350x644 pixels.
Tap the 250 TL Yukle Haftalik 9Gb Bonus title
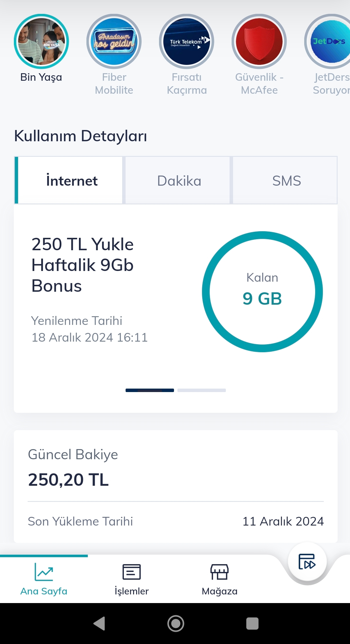pos(82,265)
